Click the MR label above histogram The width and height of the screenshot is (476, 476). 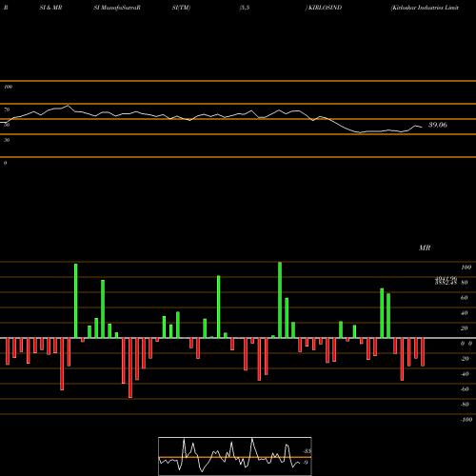[x=425, y=248]
